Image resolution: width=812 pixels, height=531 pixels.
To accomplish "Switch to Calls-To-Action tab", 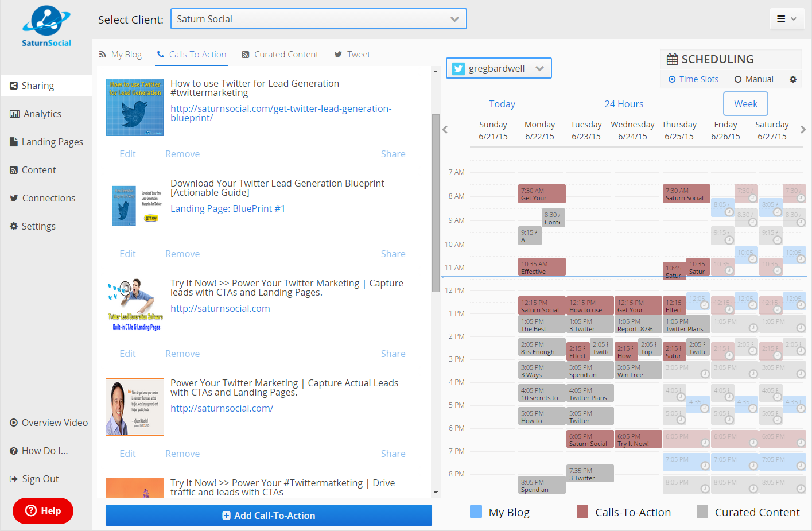I will coord(192,55).
